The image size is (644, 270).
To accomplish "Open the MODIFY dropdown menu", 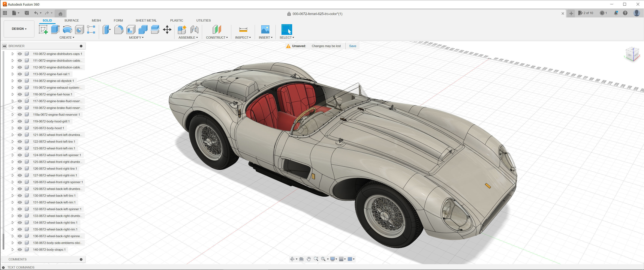I will [x=136, y=37].
